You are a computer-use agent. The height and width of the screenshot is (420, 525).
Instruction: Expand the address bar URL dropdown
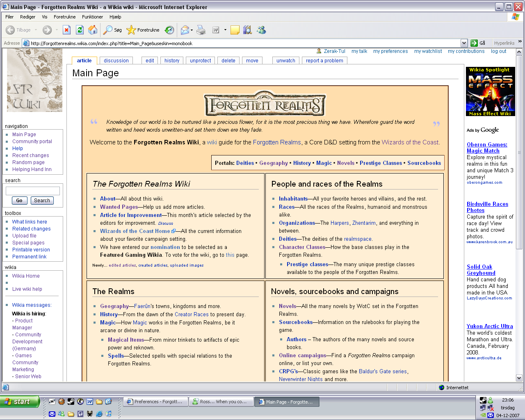tap(464, 43)
